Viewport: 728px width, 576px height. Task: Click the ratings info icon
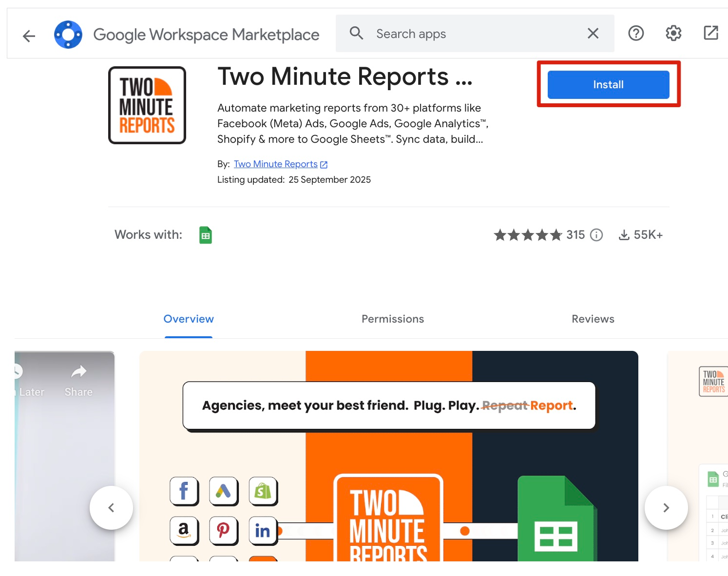pyautogui.click(x=596, y=235)
